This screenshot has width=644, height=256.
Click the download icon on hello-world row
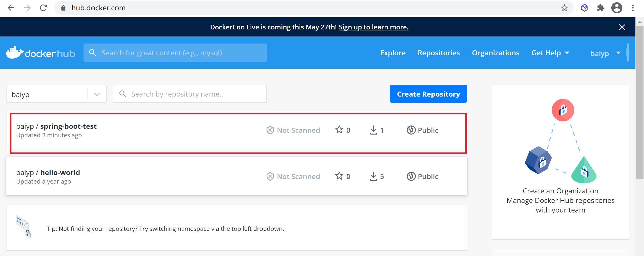click(x=374, y=176)
